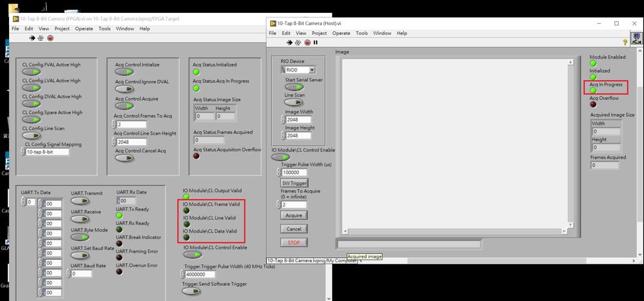The width and height of the screenshot is (644, 301).
Task: Click context help question mark icon
Action: click(x=625, y=42)
